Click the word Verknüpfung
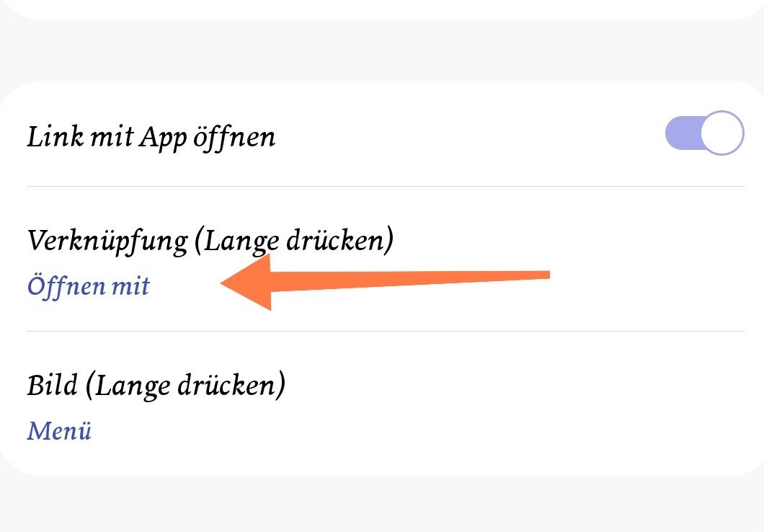This screenshot has height=532, width=764. pyautogui.click(x=107, y=241)
